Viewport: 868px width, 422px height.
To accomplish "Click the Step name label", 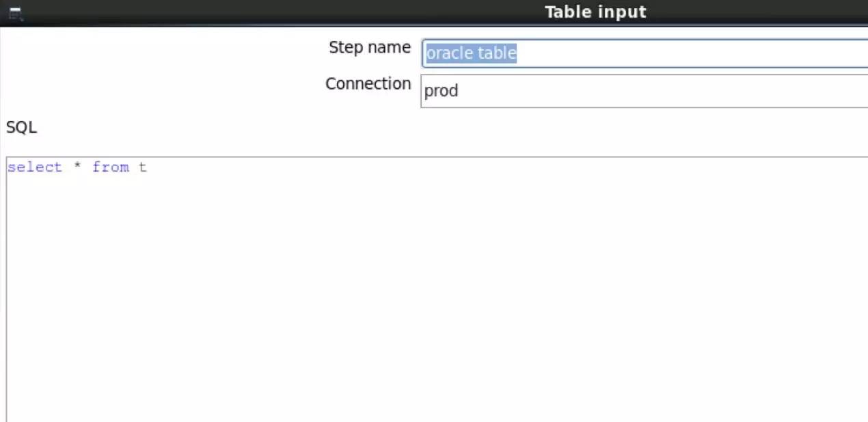I will click(369, 48).
